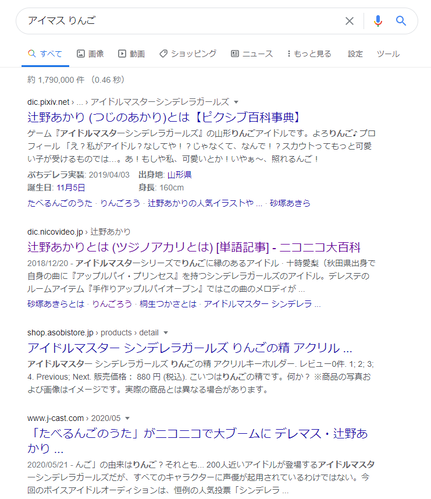Start voice search with microphone icon

378,21
